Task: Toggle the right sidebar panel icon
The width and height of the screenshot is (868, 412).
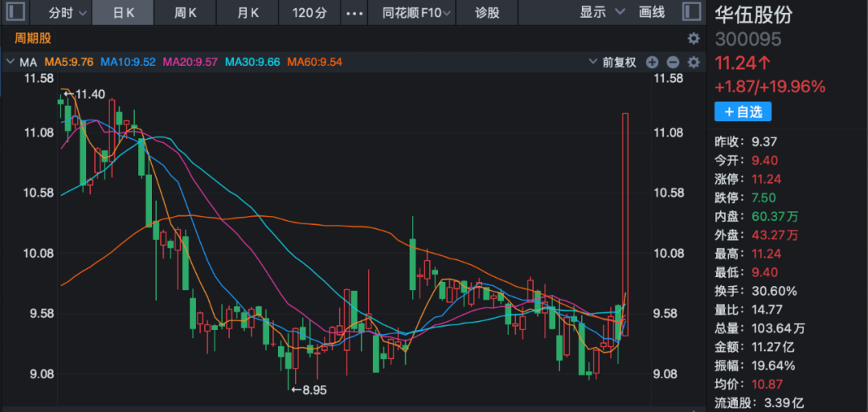Action: point(690,12)
